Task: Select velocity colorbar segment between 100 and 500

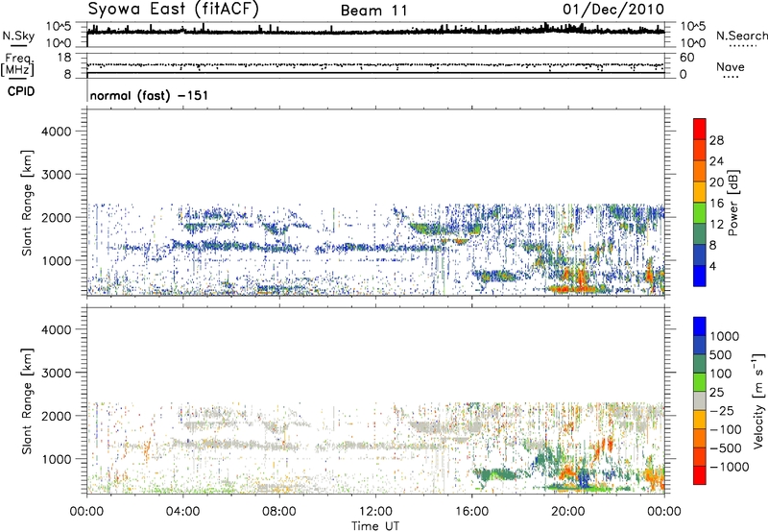Action: [700, 364]
